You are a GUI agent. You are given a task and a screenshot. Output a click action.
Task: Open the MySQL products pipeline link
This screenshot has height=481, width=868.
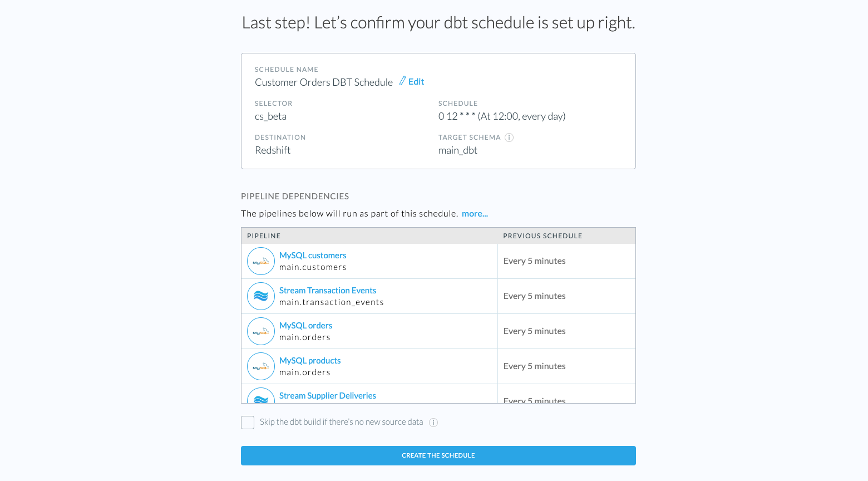point(310,361)
